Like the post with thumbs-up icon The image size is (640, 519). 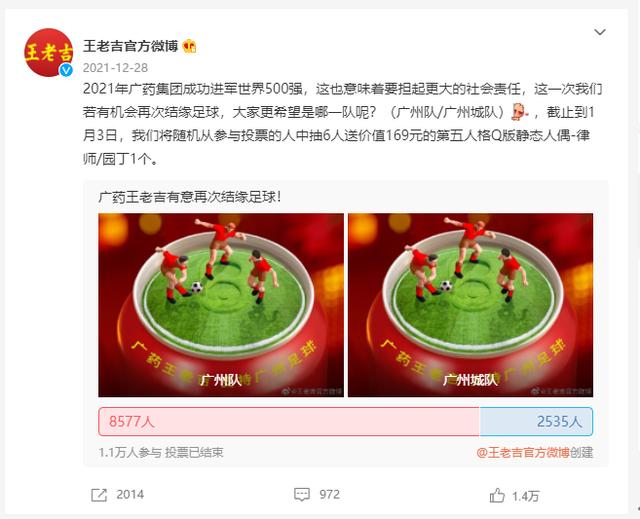[497, 495]
